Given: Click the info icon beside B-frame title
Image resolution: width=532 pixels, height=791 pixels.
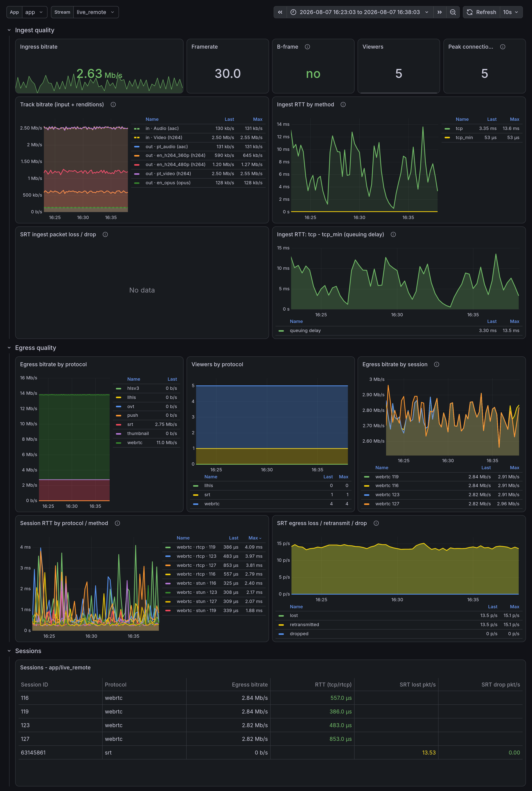Looking at the screenshot, I should 307,47.
